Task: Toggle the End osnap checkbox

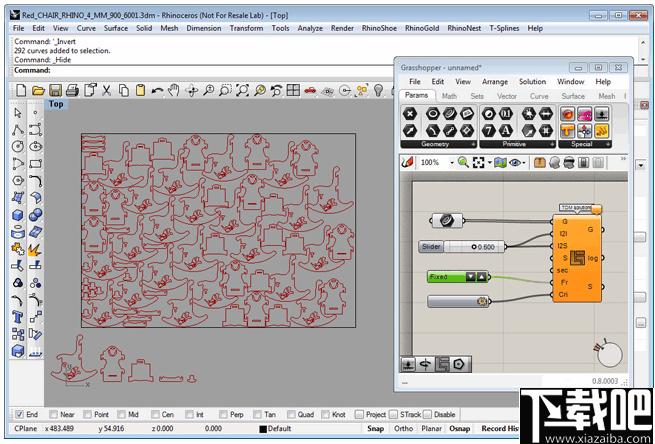Action: (19, 415)
